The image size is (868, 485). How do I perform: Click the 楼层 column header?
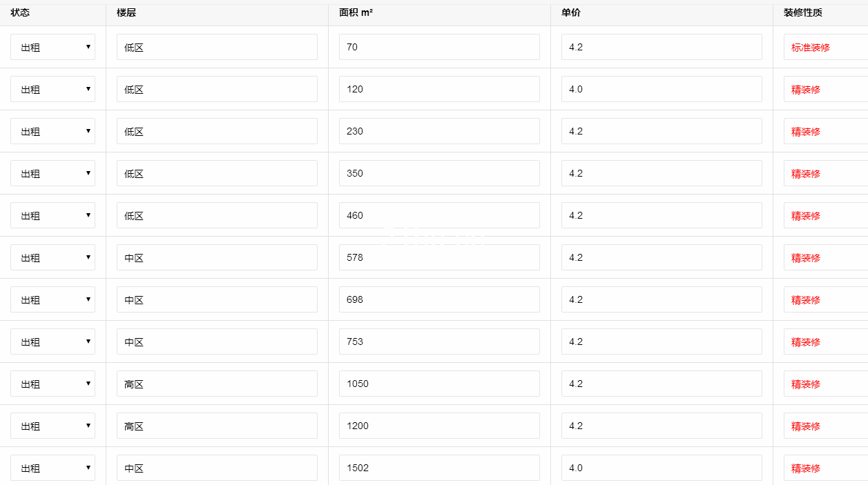(x=126, y=12)
